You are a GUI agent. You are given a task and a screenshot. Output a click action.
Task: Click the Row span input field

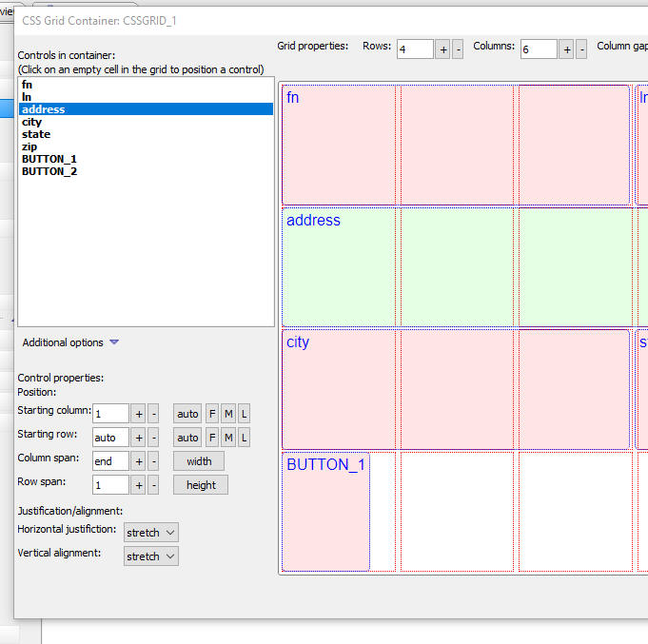[x=110, y=485]
